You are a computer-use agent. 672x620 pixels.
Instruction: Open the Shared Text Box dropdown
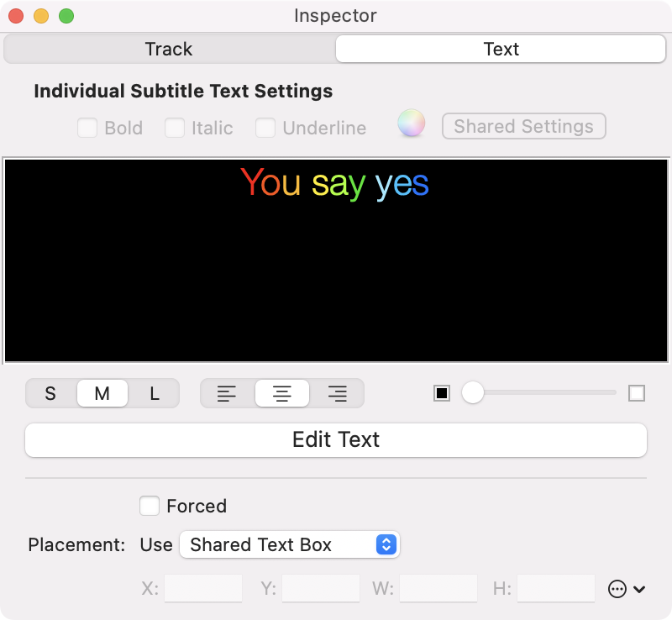click(x=290, y=544)
